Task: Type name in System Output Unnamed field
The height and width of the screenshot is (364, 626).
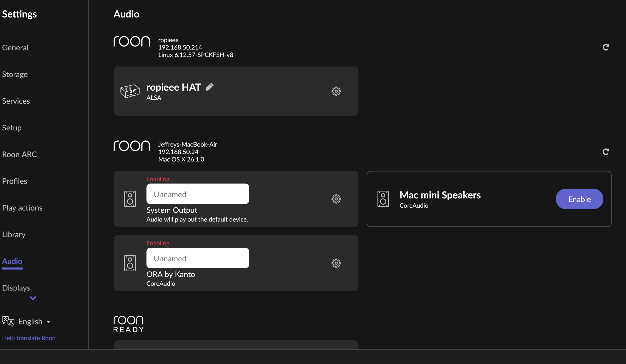Action: 198,194
